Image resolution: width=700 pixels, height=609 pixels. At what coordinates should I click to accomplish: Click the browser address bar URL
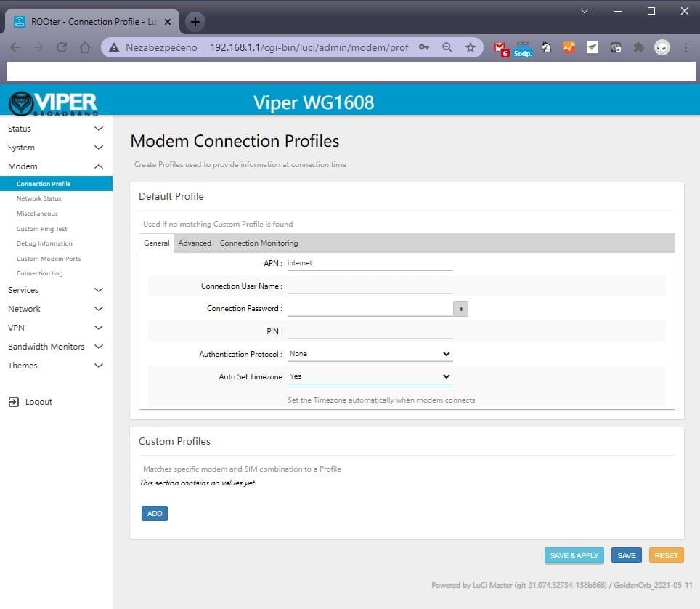309,47
